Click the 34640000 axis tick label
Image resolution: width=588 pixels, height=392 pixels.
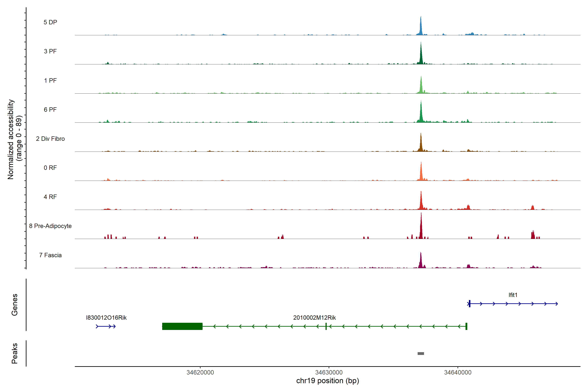457,372
